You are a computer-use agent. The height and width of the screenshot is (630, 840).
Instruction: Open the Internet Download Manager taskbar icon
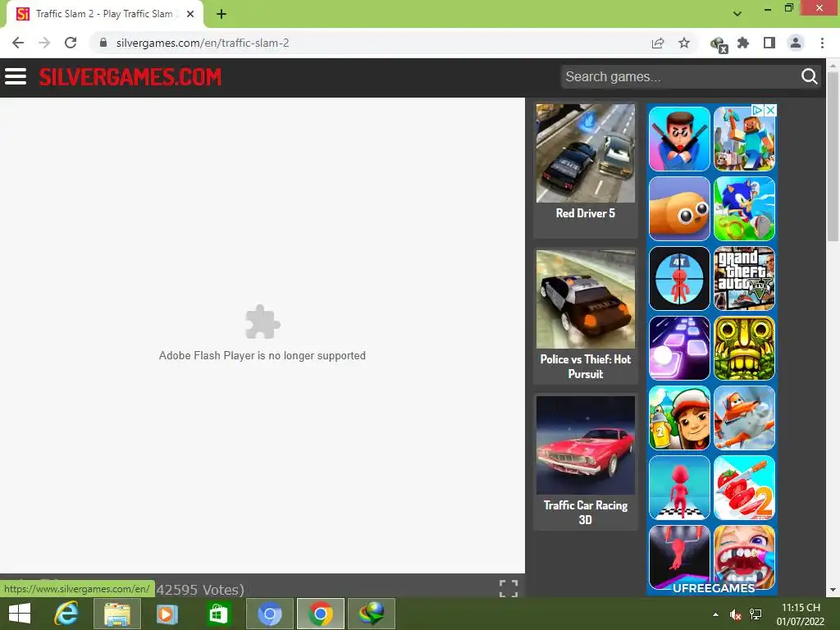[x=372, y=614]
